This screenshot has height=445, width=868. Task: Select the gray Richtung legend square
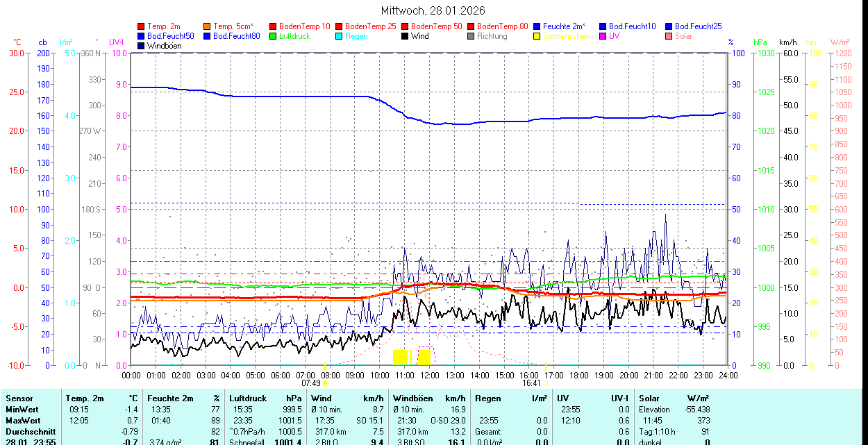tap(471, 36)
